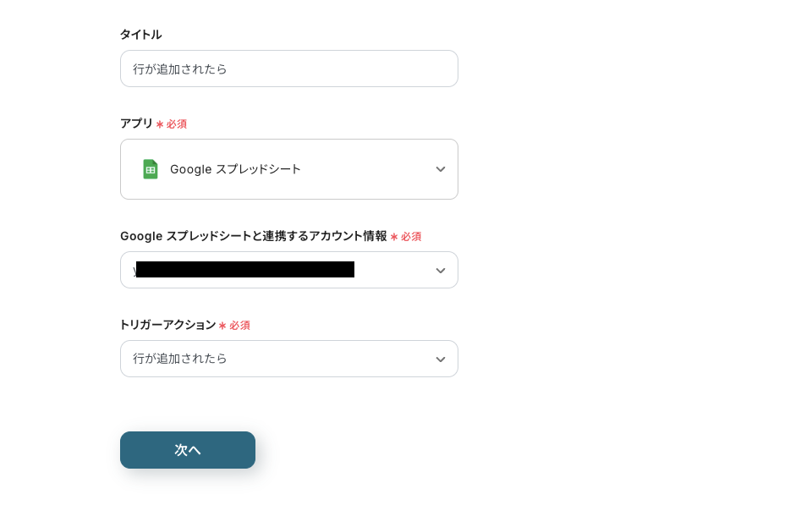The height and width of the screenshot is (516, 812).
Task: Click the ＊必須 label next to アプリ
Action: tap(172, 124)
